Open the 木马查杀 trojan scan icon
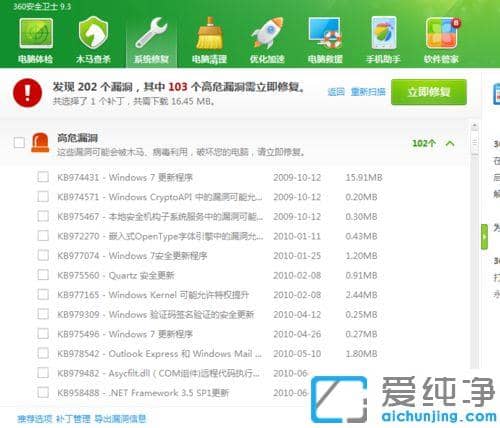This screenshot has width=500, height=428. tap(93, 41)
